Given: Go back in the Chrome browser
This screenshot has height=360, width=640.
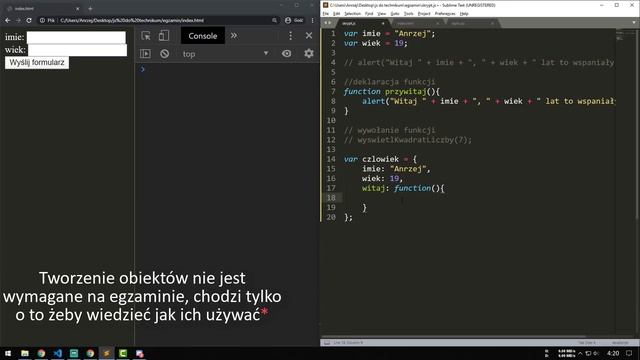Looking at the screenshot, I should [x=8, y=20].
